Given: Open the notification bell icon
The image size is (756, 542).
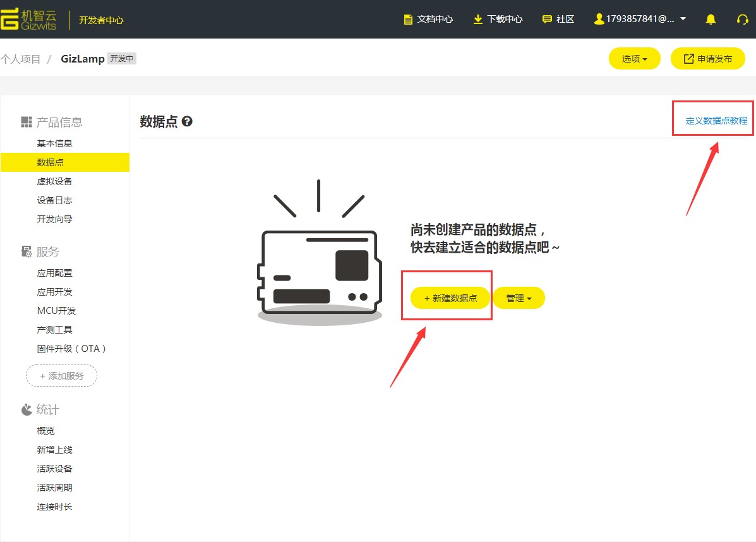Looking at the screenshot, I should [x=711, y=19].
